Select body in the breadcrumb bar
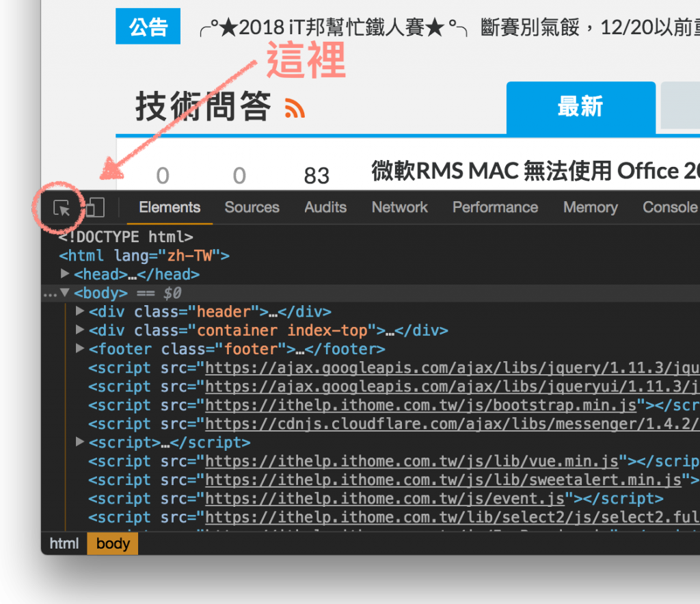 pyautogui.click(x=113, y=544)
